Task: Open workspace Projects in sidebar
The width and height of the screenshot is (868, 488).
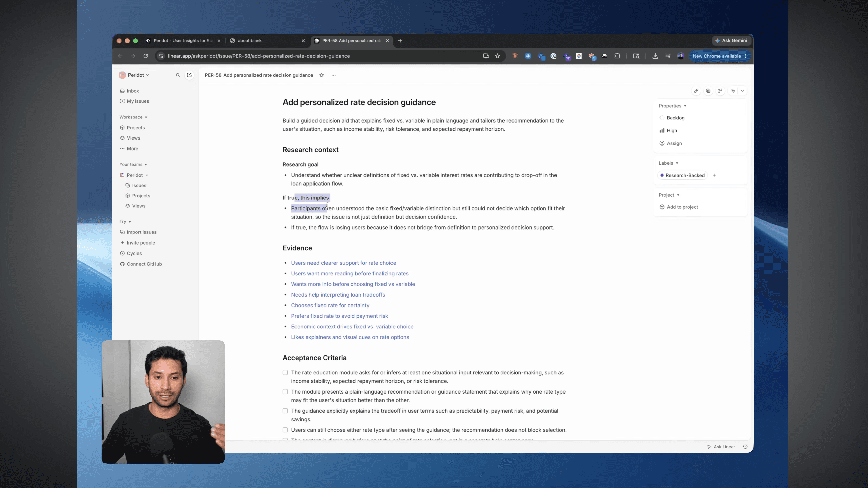Action: click(x=132, y=128)
